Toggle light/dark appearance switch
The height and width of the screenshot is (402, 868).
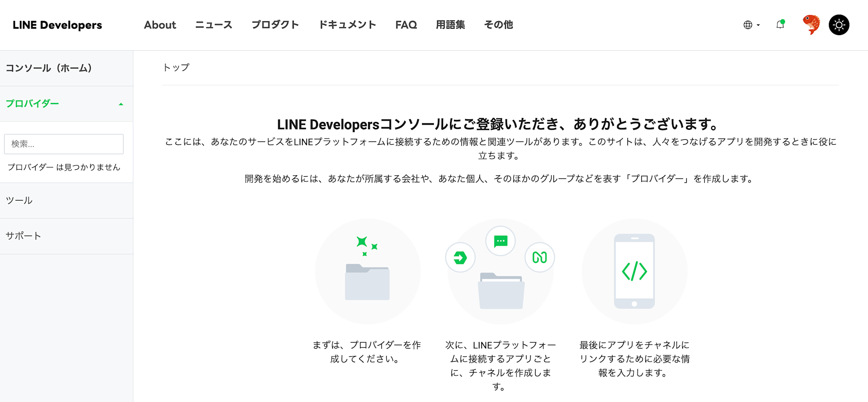click(839, 25)
